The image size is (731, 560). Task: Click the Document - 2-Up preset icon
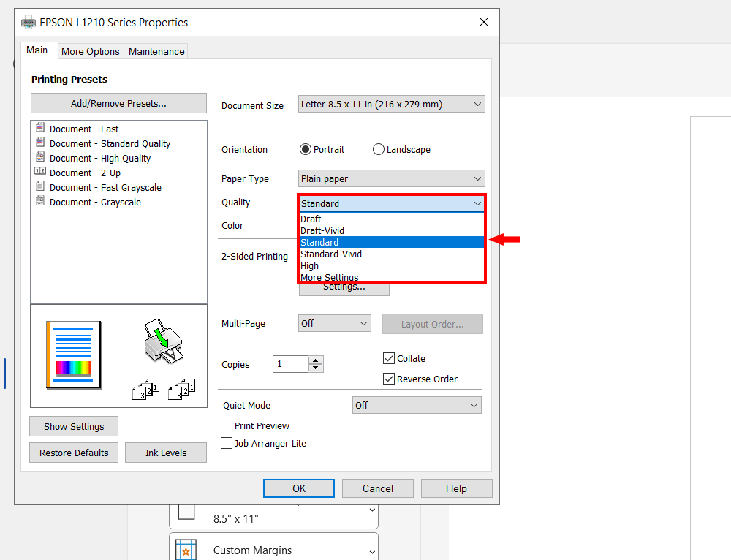40,172
